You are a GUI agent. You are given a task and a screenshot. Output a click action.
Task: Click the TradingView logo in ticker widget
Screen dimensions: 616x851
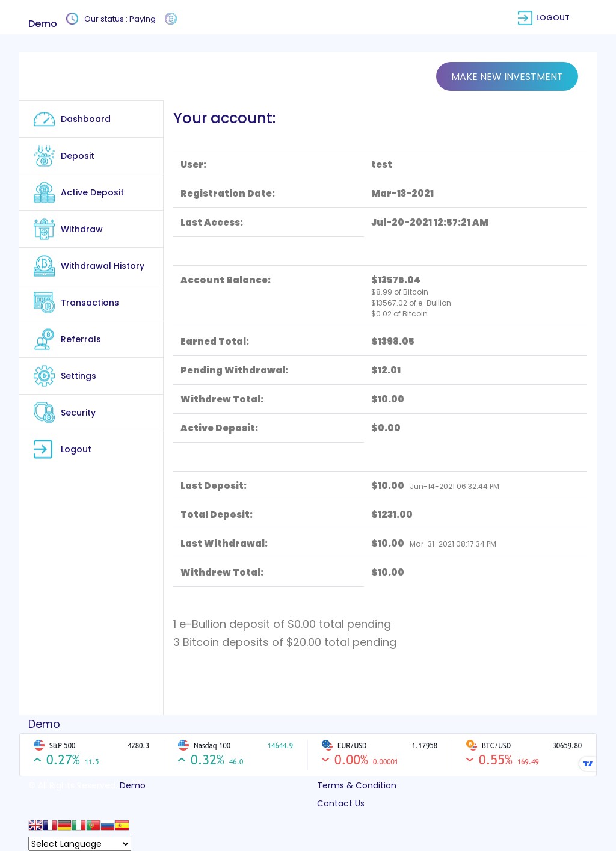coord(587,764)
